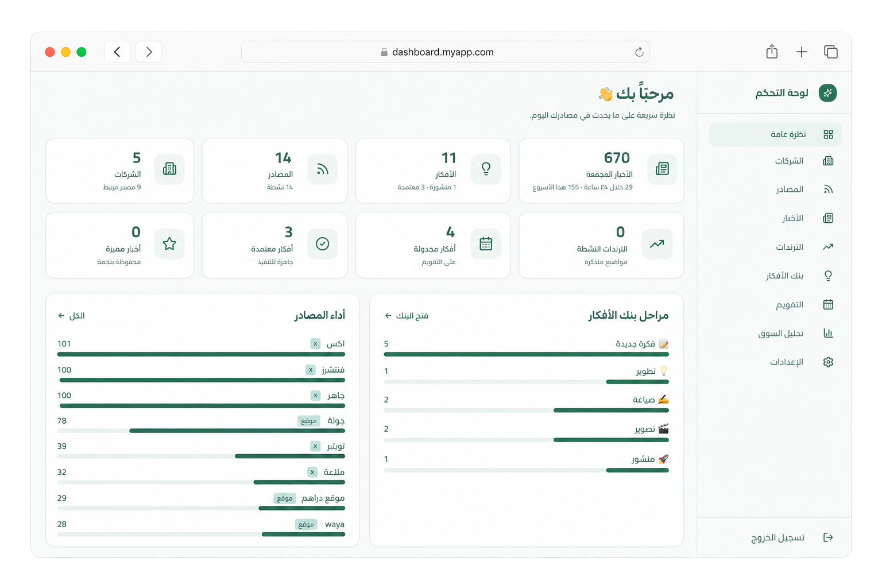Viewport: 882px width, 588px height.
Task: Click the الإعدادات gear icon
Action: [x=828, y=362]
